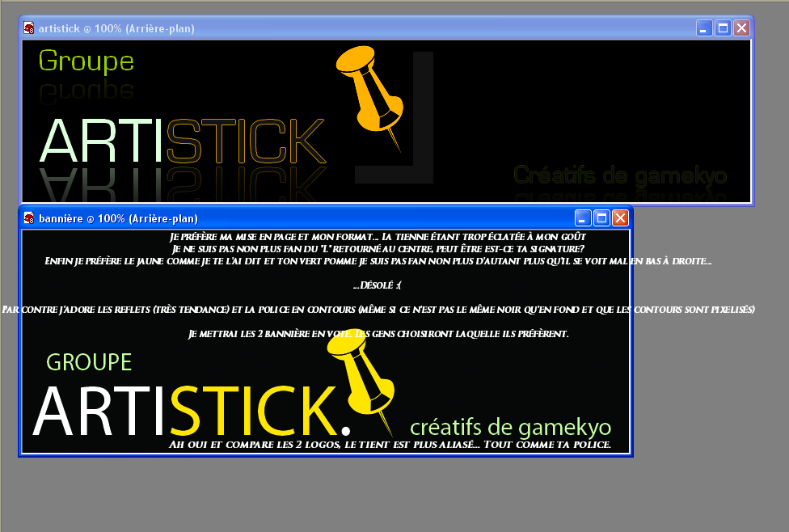
Task: Maximize the artistick window
Action: 723,28
